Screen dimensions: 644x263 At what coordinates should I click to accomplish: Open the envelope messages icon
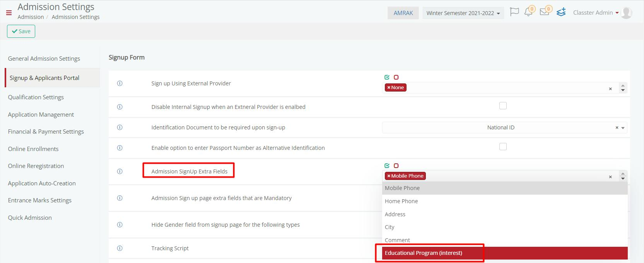pyautogui.click(x=545, y=12)
